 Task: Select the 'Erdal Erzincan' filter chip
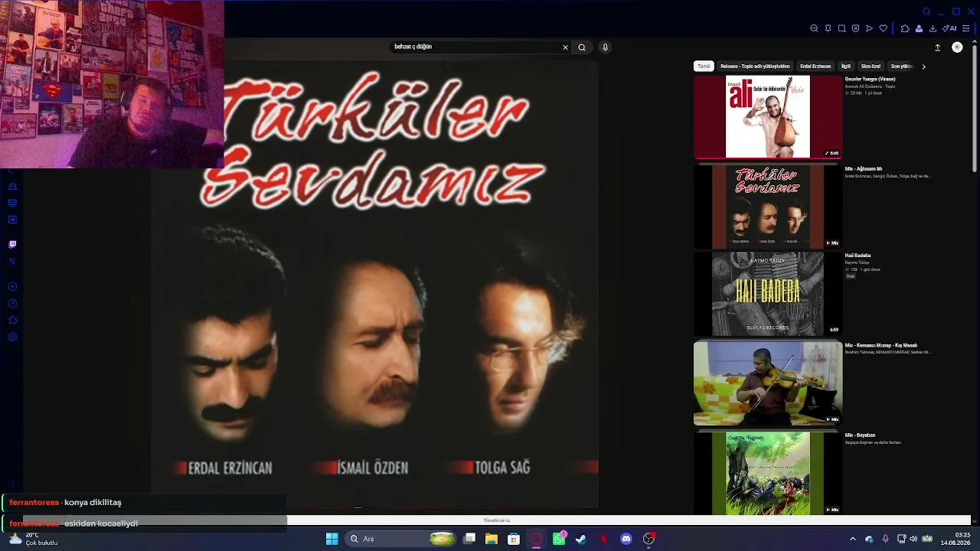pyautogui.click(x=815, y=67)
